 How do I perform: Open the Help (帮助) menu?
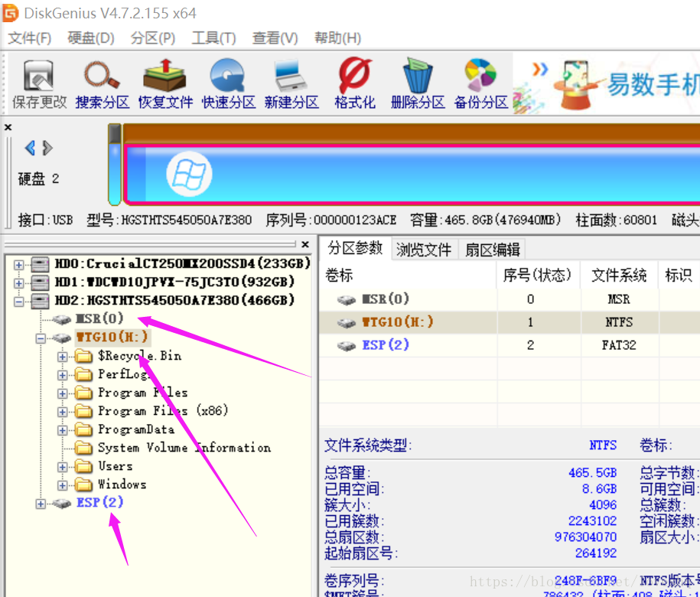point(337,38)
